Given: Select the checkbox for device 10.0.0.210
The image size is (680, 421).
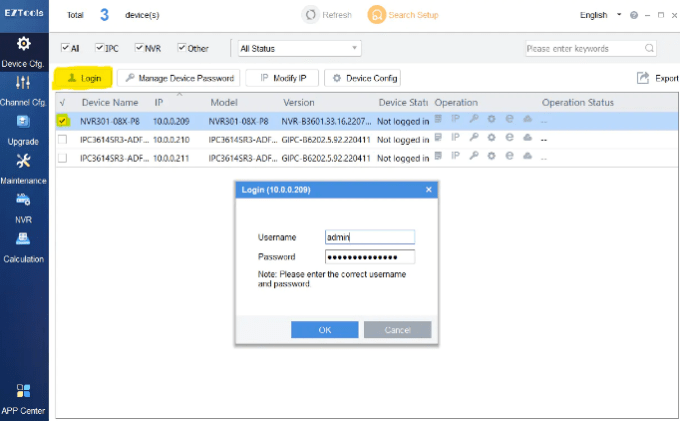Looking at the screenshot, I should (63, 139).
